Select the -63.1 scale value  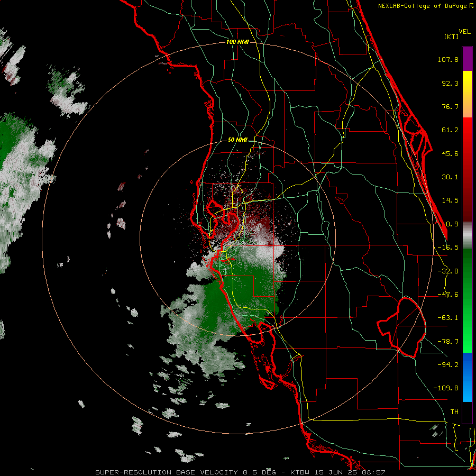pos(448,318)
